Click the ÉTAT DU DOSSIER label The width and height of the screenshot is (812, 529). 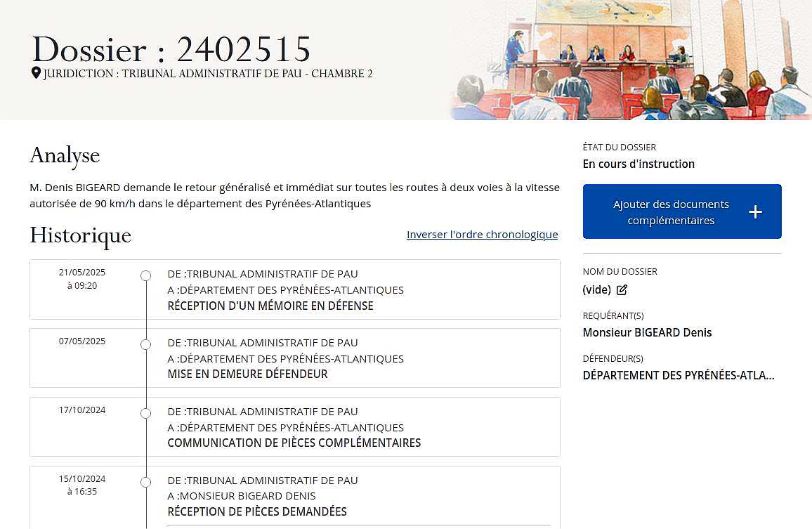coord(620,148)
